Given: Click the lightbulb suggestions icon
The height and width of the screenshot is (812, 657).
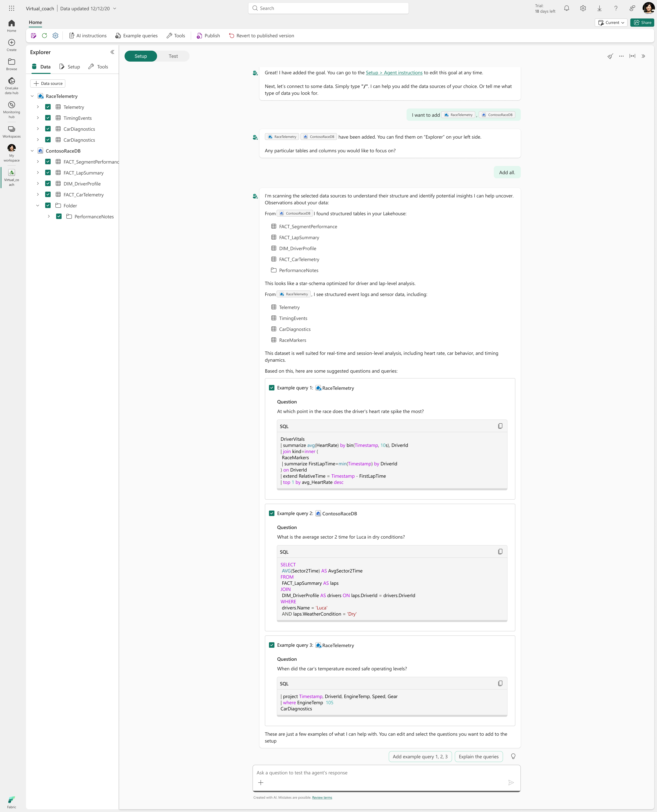Looking at the screenshot, I should 513,756.
